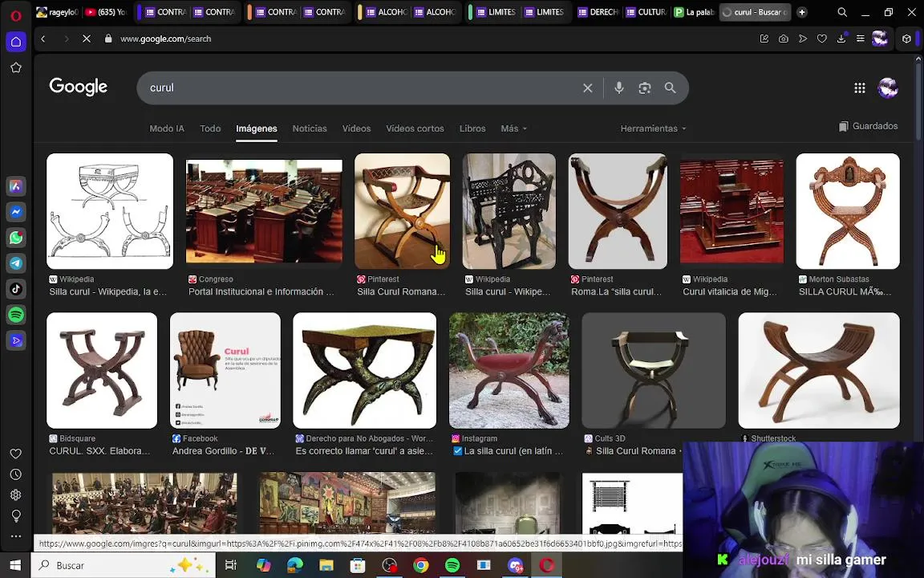Open bookmarks star in sidebar
Image resolution: width=924 pixels, height=578 pixels.
pos(16,67)
